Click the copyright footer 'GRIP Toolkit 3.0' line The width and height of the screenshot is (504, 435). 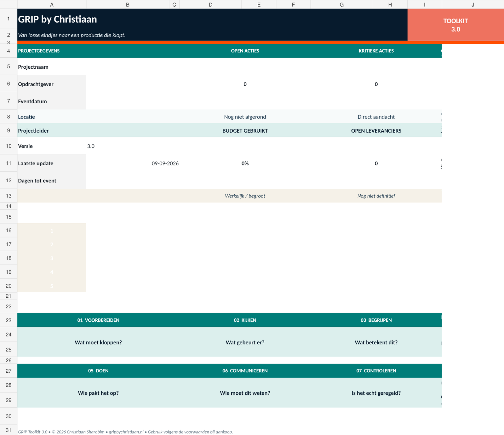pos(125,432)
